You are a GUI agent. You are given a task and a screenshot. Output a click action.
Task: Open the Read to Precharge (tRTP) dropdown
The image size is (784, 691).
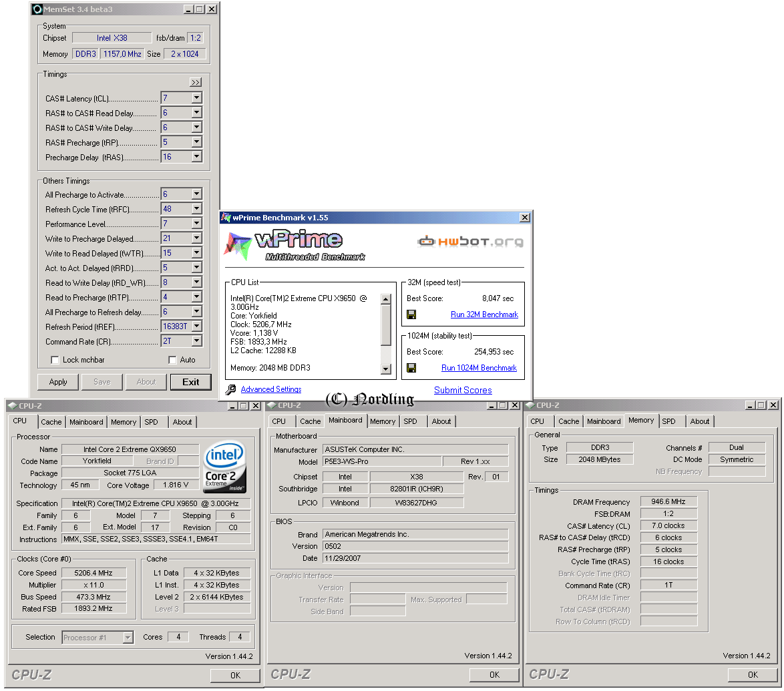coord(196,296)
